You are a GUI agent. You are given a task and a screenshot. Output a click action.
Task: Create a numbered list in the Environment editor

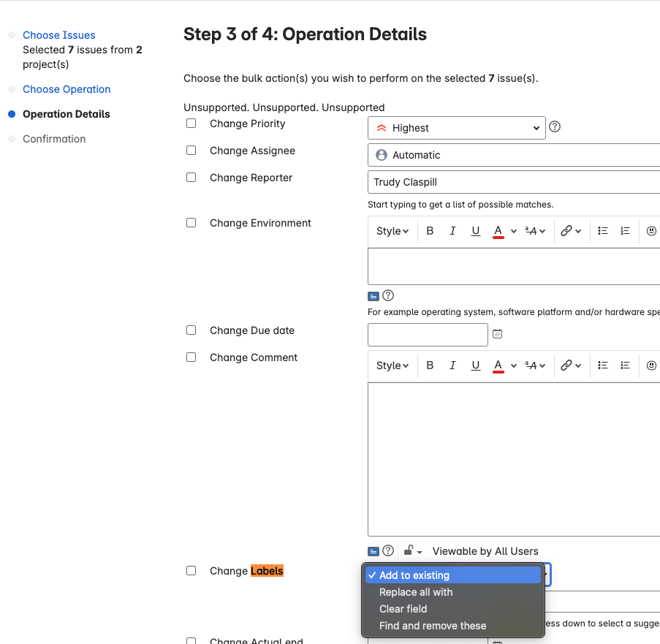pyautogui.click(x=625, y=230)
